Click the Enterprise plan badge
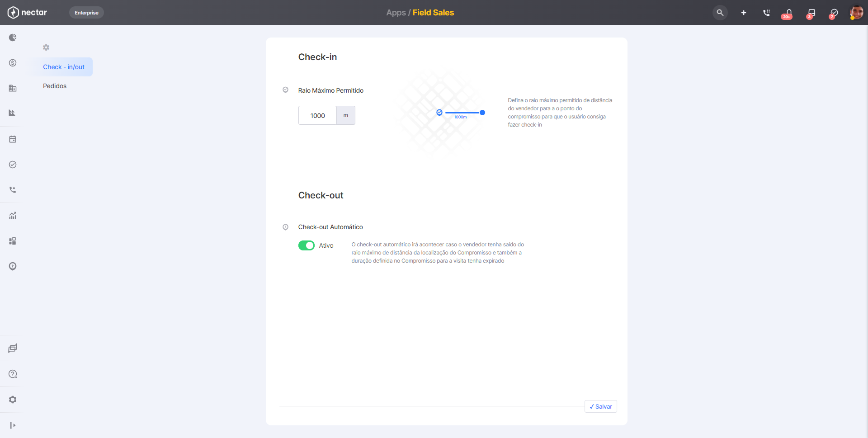This screenshot has width=868, height=438. click(86, 13)
